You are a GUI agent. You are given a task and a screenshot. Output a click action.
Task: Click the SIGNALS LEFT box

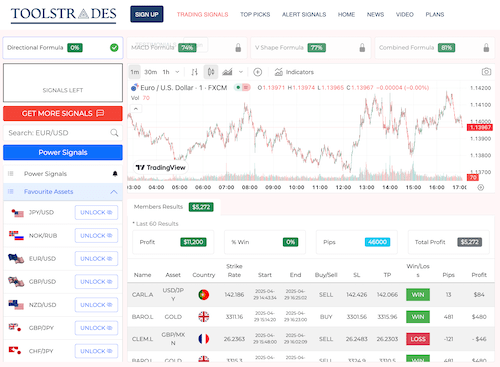tap(63, 83)
